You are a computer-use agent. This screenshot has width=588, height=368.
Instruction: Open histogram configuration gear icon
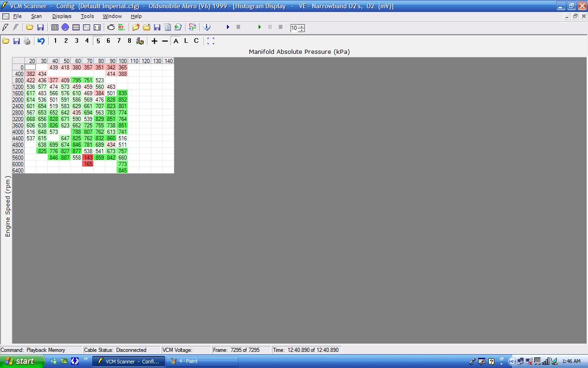[140, 41]
